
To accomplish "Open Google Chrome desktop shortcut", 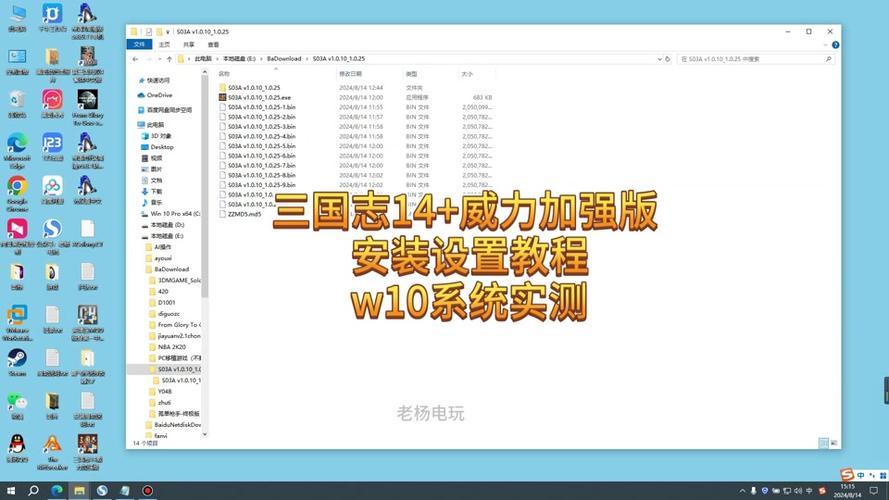I will [17, 193].
